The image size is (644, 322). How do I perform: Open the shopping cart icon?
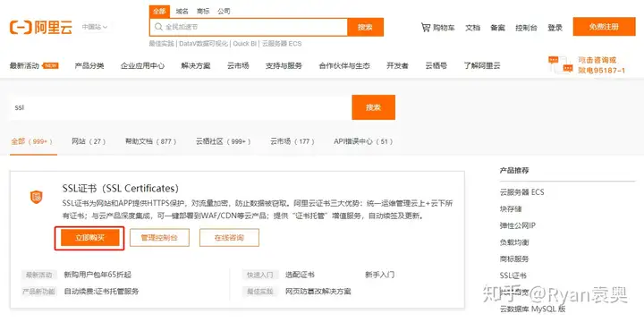[426, 28]
